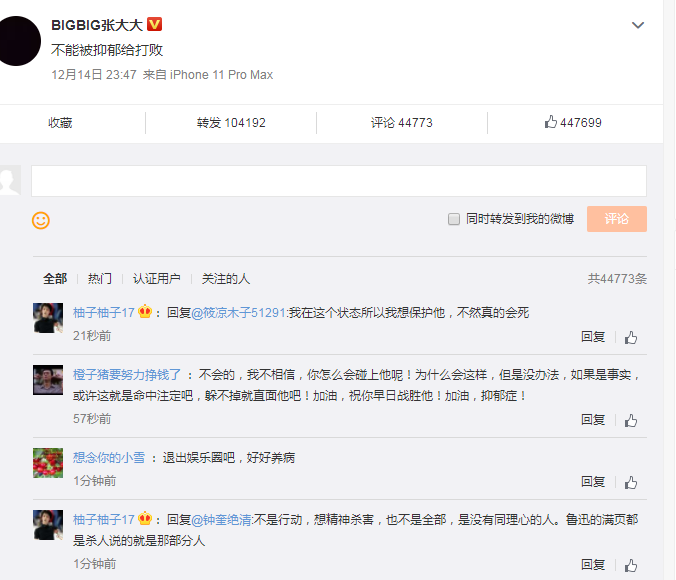Click 回复 on the 57秒前 comment
Image resolution: width=676 pixels, height=580 pixels.
[593, 420]
